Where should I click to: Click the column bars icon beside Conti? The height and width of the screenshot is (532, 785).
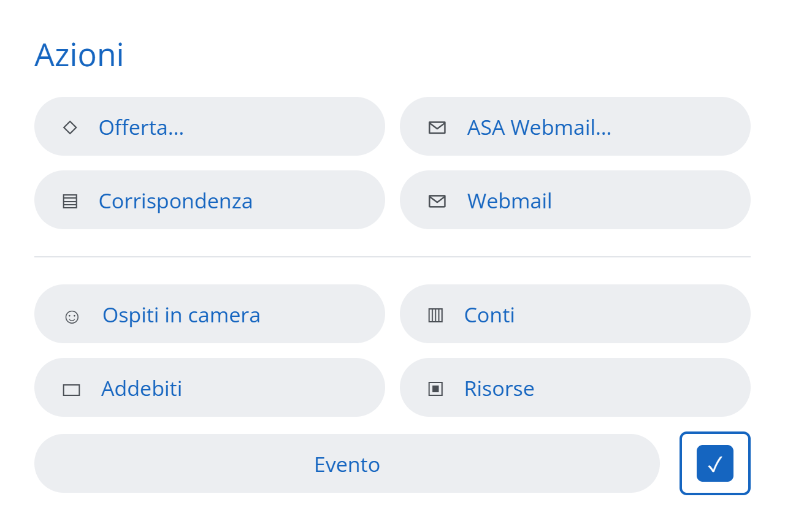435,315
